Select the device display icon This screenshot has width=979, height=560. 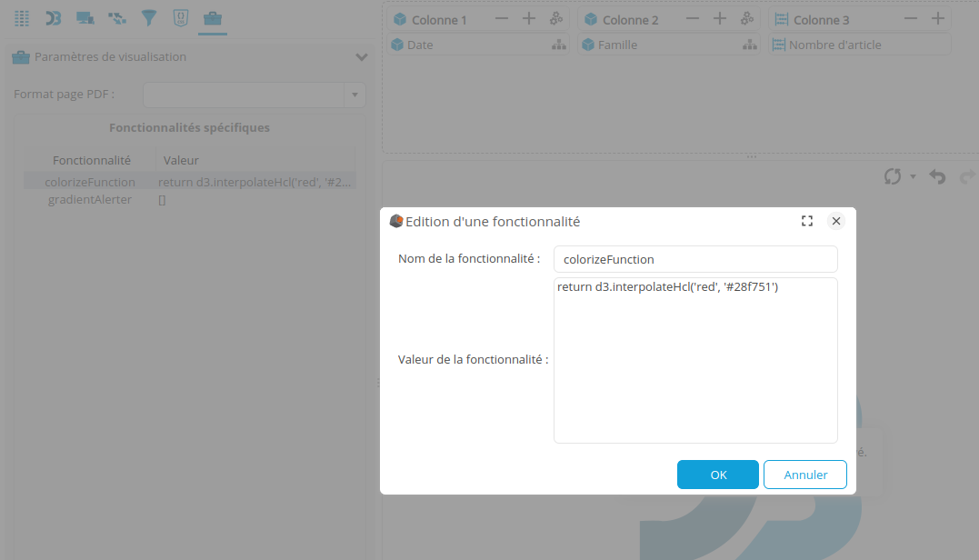pos(85,17)
